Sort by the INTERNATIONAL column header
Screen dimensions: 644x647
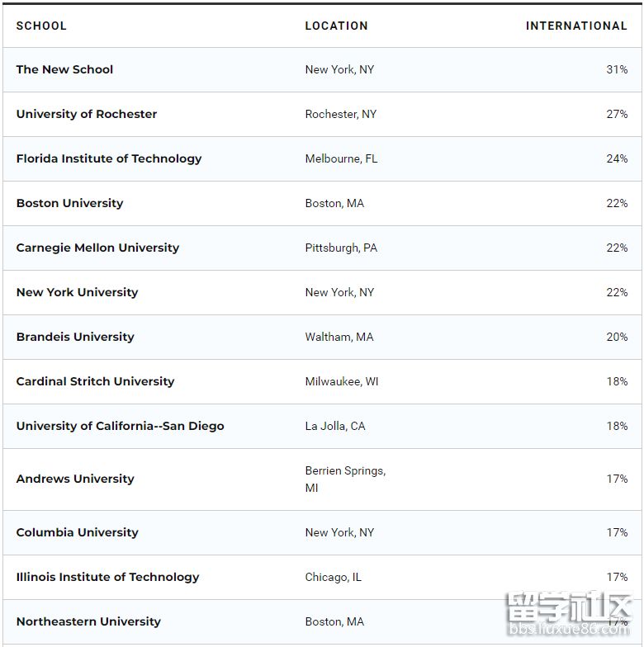click(x=575, y=26)
